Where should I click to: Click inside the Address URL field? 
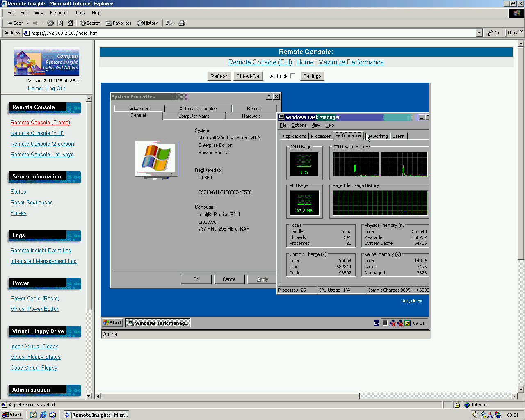tap(246, 33)
